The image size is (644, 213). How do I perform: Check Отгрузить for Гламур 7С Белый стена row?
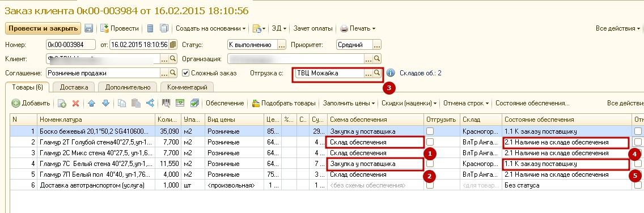430,163
